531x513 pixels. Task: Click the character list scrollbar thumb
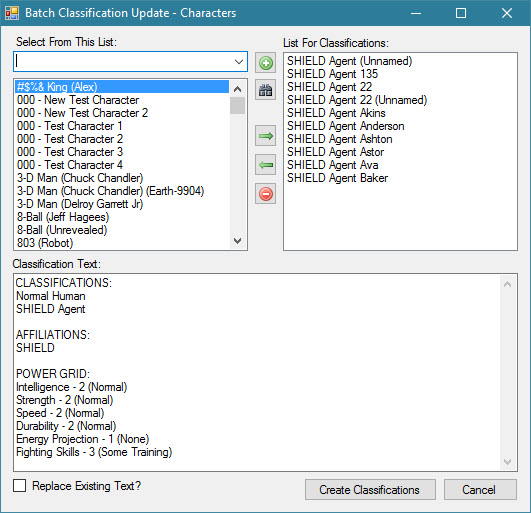tap(238, 106)
